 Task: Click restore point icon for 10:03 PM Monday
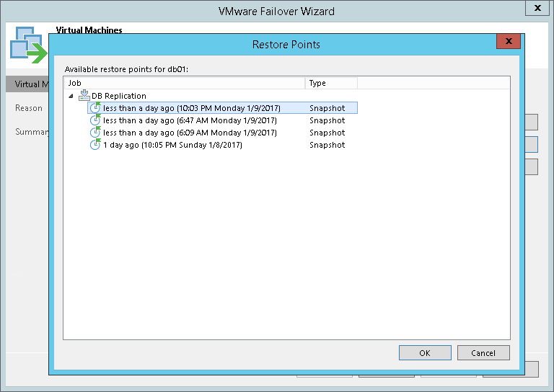95,107
